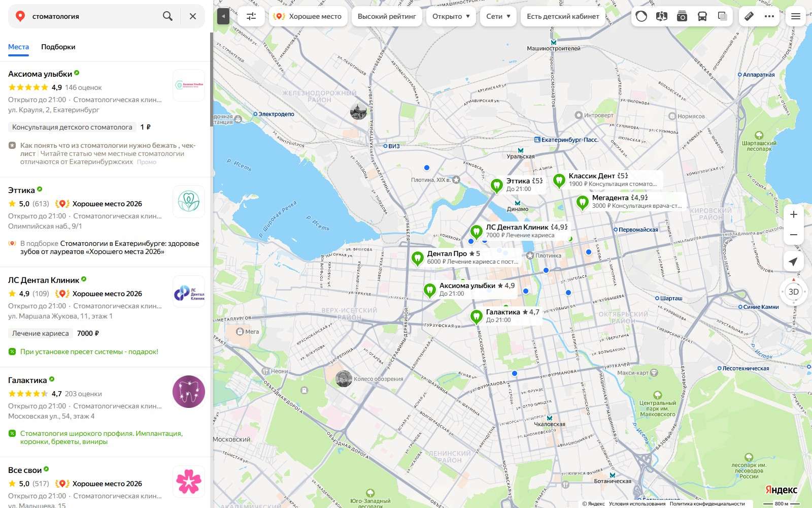Select the ruler distance tool

(749, 16)
